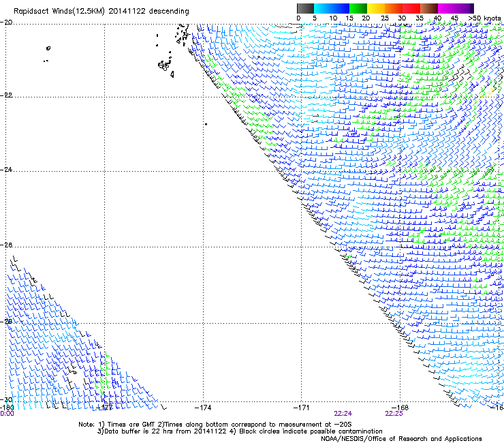504x443 pixels.
Task: Select the yellow 20-25 knots color band
Action: pyautogui.click(x=376, y=8)
